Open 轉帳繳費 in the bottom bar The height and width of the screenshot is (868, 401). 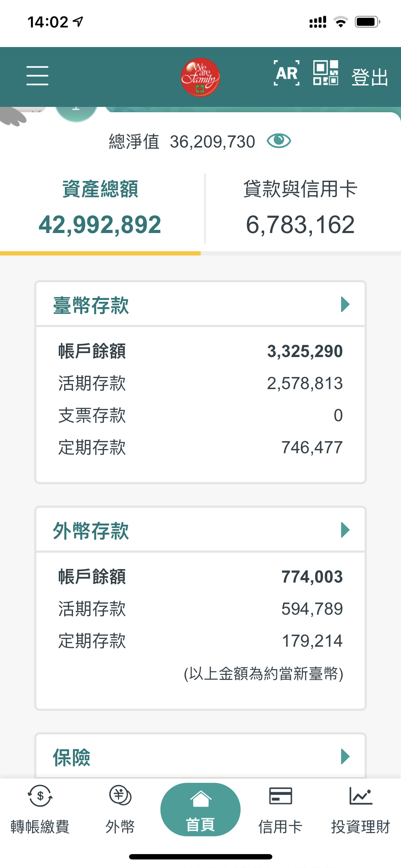tap(40, 810)
